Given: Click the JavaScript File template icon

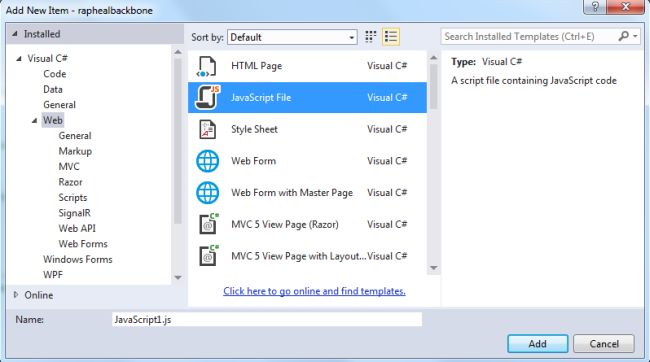Looking at the screenshot, I should click(208, 97).
